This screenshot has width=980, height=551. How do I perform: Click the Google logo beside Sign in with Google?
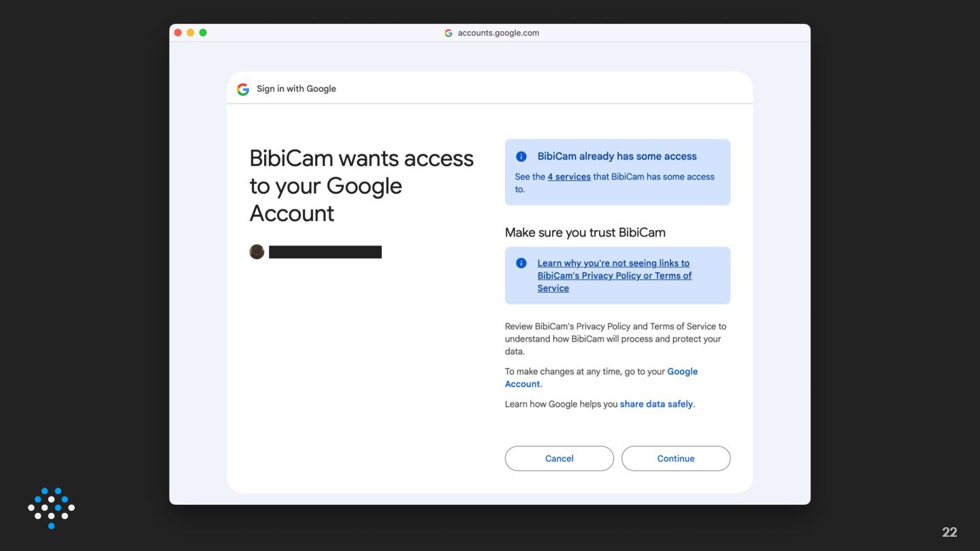[243, 89]
